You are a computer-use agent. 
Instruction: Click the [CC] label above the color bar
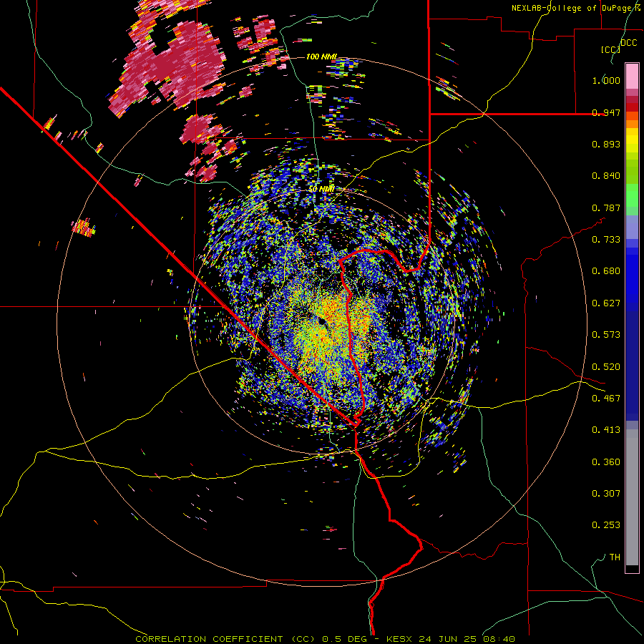pyautogui.click(x=610, y=49)
